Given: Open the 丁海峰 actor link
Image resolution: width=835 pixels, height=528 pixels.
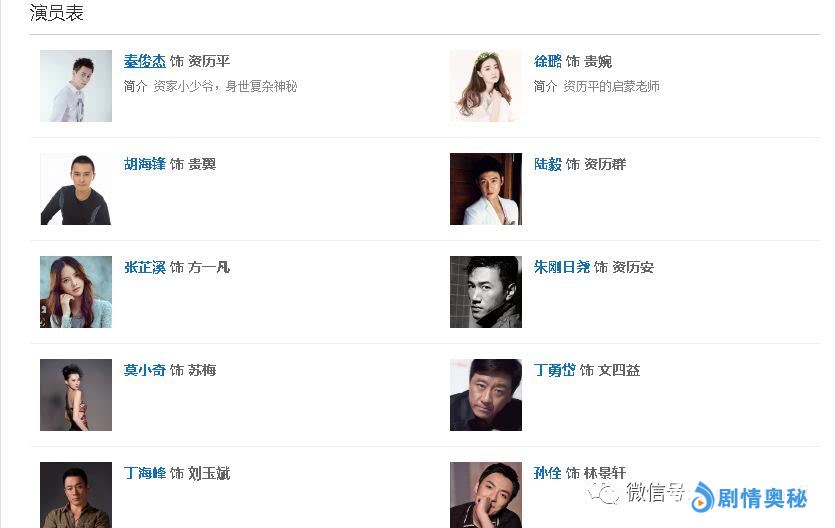Looking at the screenshot, I should pyautogui.click(x=145, y=473).
